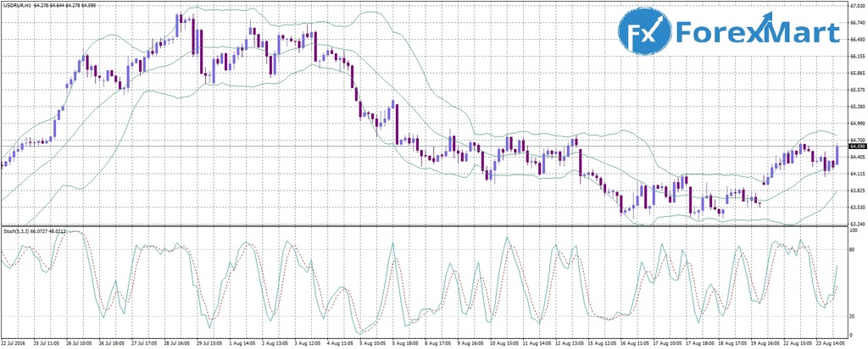Select the current price marker 64.590
The height and width of the screenshot is (349, 868).
pyautogui.click(x=856, y=147)
